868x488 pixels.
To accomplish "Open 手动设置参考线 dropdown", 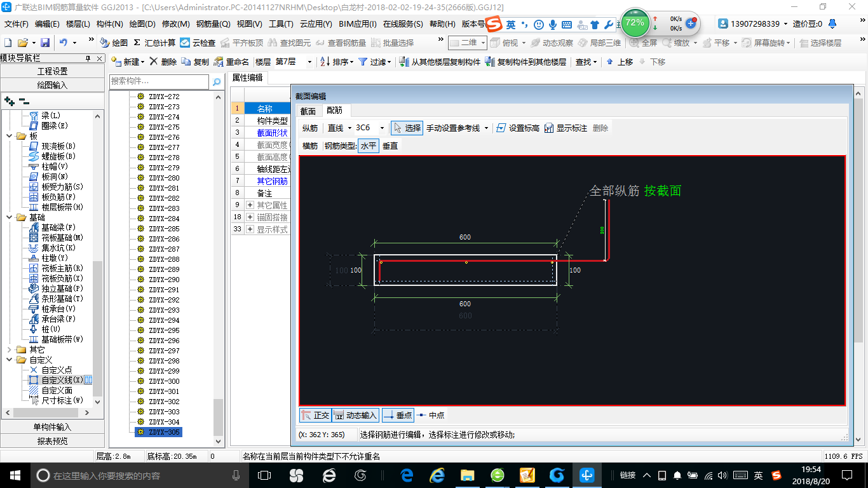I will point(486,128).
